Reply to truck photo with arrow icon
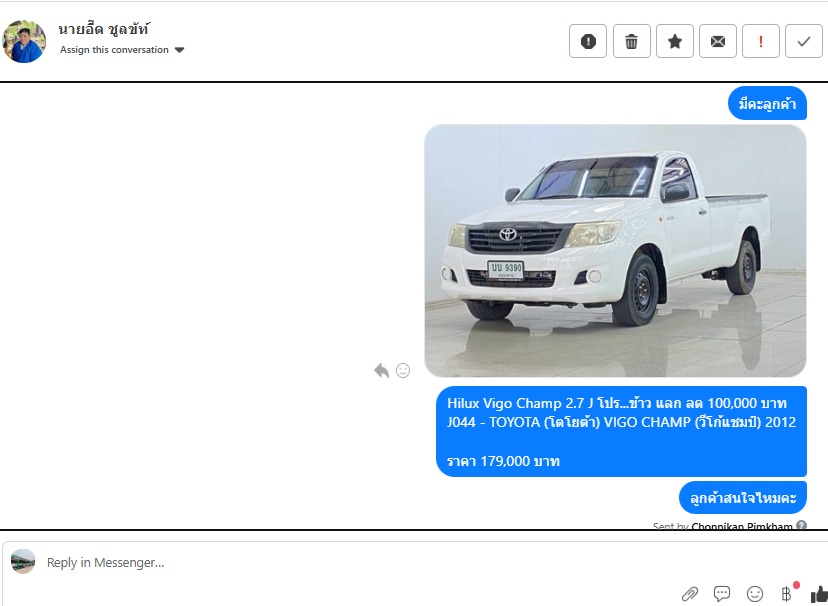 [381, 371]
